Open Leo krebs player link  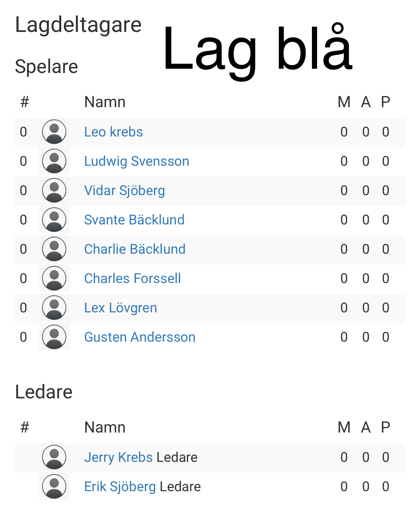point(113,132)
